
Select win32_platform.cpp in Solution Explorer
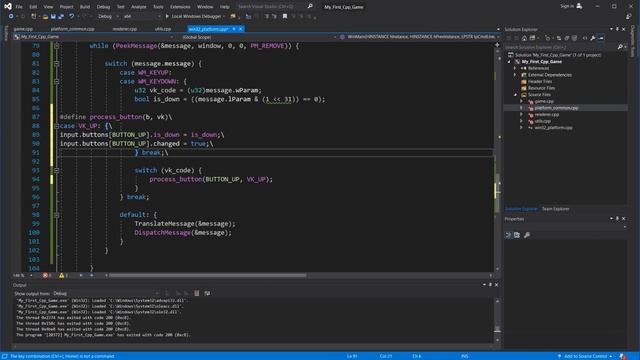pos(553,127)
